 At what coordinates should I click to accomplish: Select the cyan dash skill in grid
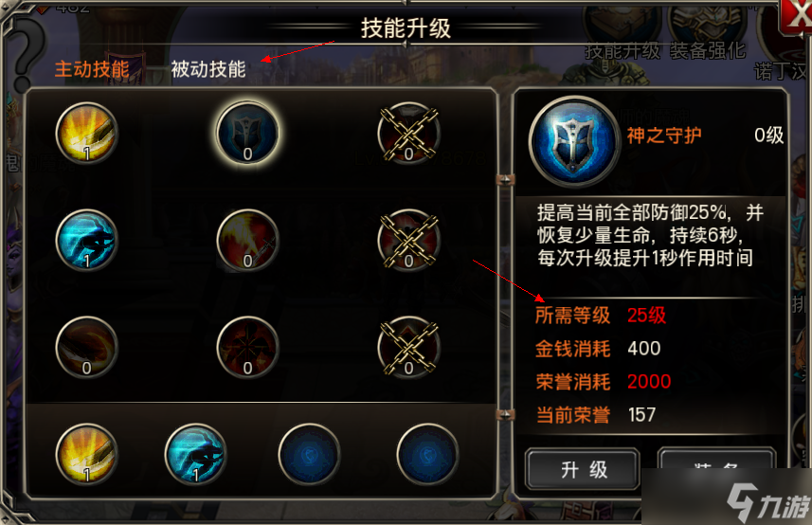click(86, 241)
